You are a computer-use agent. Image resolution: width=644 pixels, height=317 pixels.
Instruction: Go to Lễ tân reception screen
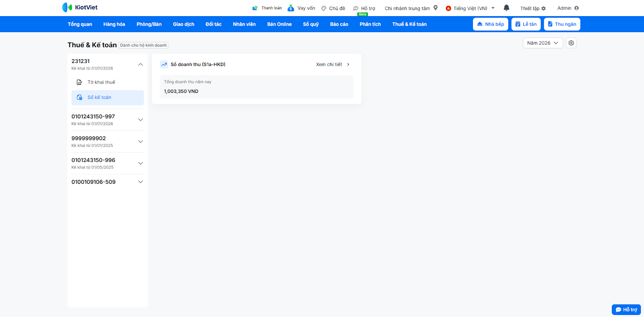tap(526, 24)
